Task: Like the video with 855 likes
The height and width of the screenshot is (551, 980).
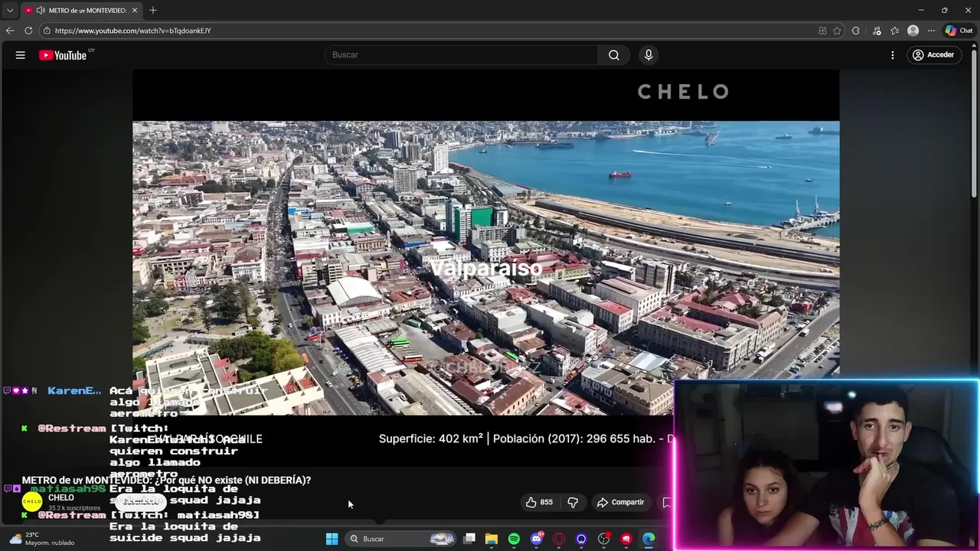Action: point(539,502)
